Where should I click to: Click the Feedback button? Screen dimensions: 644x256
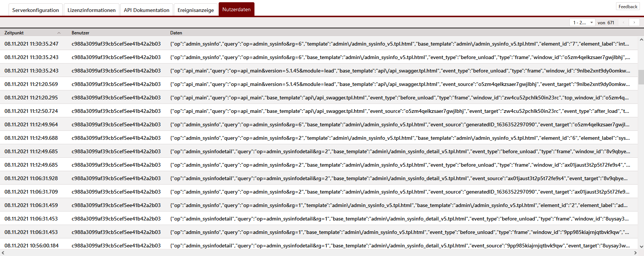coord(628,7)
